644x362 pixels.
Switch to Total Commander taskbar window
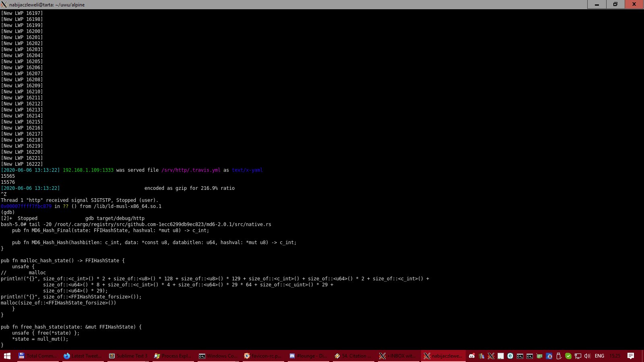click(x=38, y=356)
